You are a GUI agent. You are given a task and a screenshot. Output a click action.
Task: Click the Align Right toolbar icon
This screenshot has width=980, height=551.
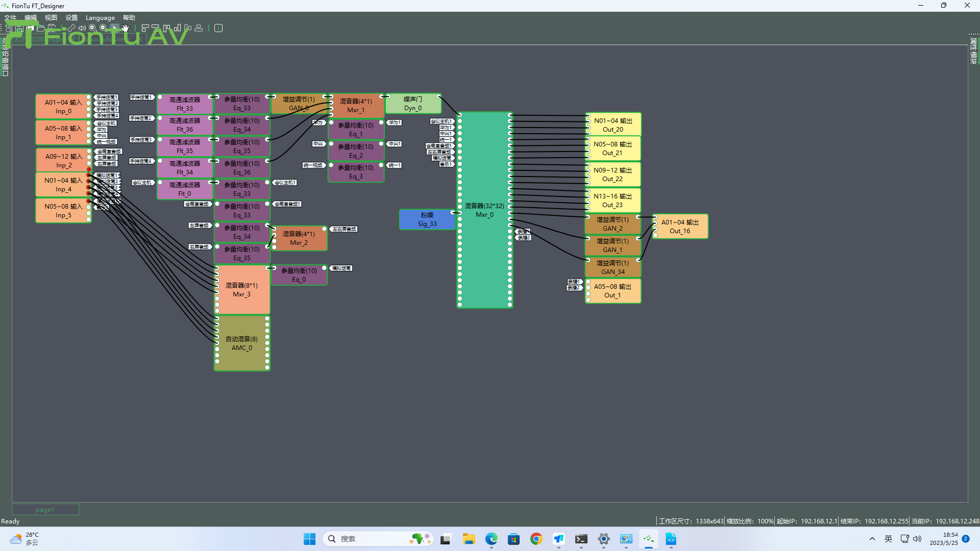[155, 28]
